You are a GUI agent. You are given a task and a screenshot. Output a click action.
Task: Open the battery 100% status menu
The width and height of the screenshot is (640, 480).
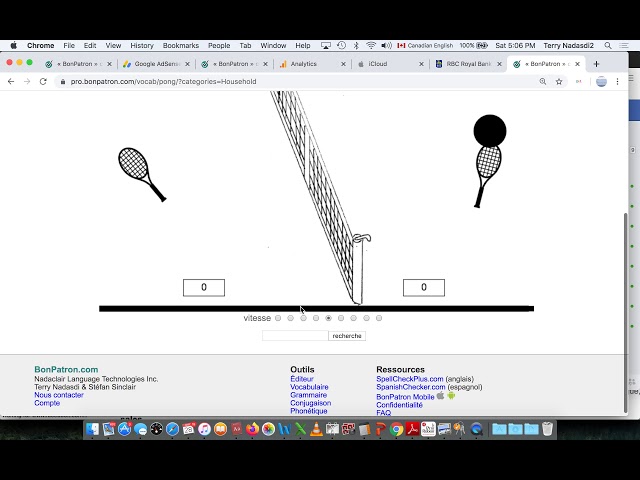point(473,46)
